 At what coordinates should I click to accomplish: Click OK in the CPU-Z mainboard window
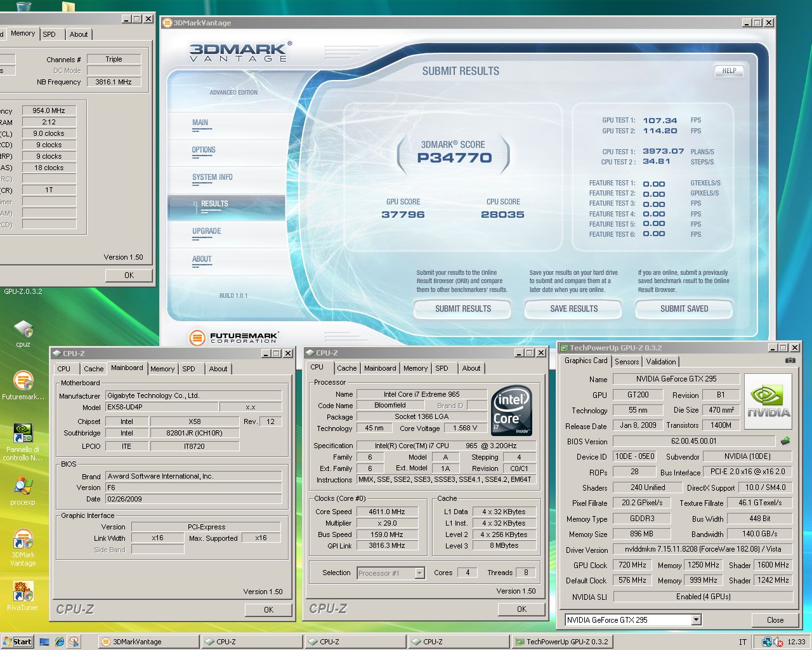click(x=268, y=610)
